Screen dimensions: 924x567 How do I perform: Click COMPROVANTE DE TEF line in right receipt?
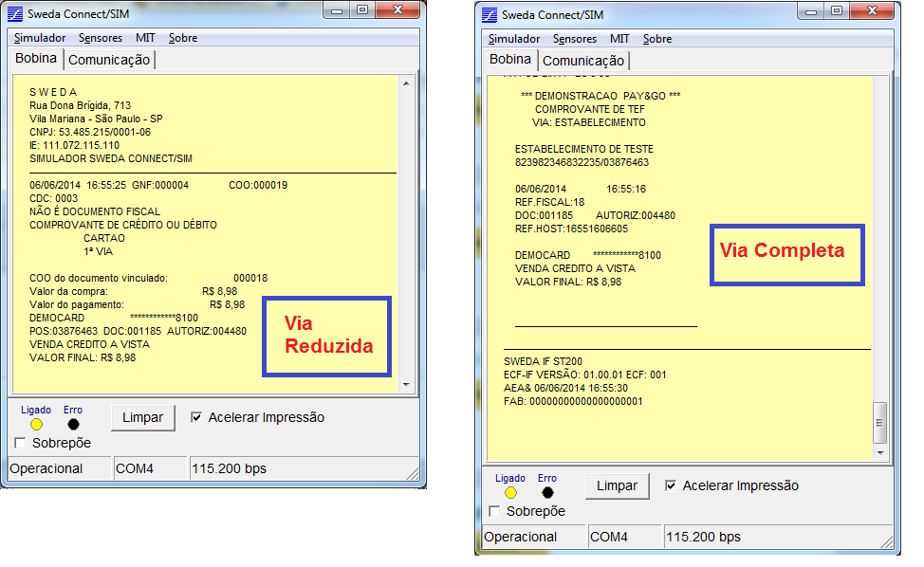pyautogui.click(x=590, y=110)
